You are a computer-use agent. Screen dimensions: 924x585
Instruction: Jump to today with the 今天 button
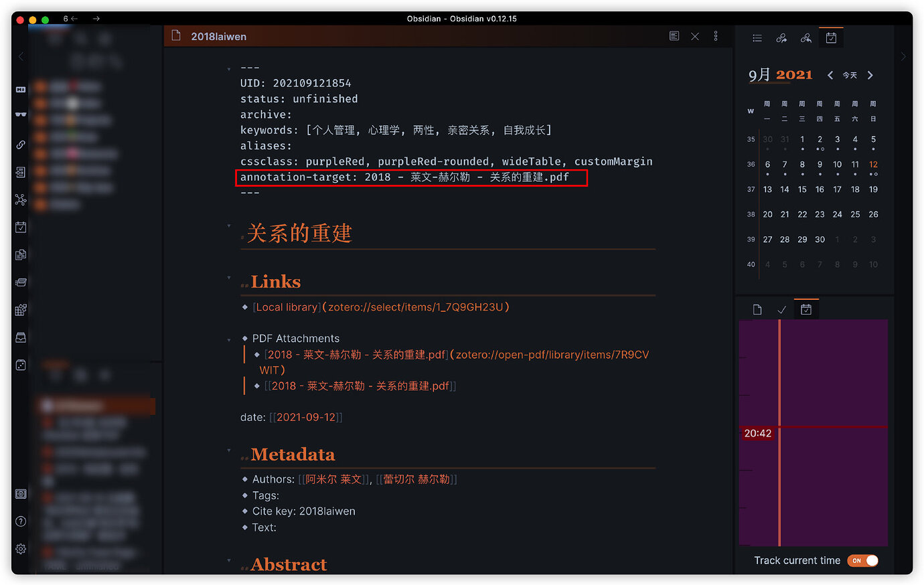click(x=849, y=75)
